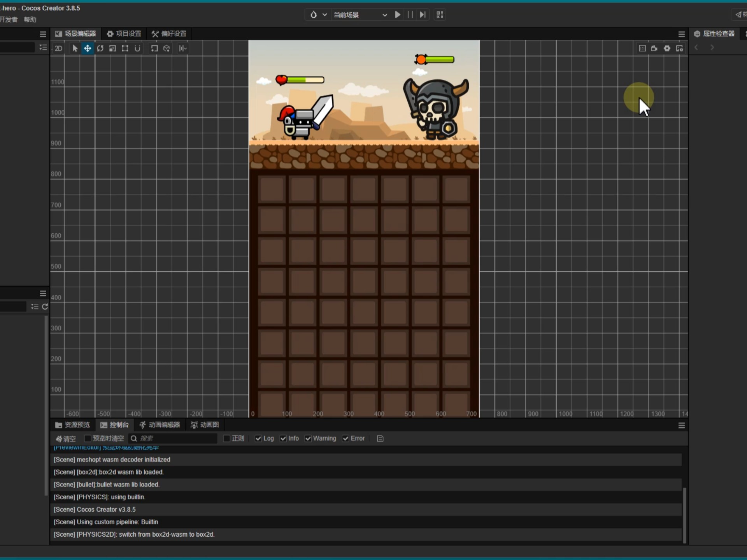
Task: Open the 开发者 menu
Action: coord(9,19)
